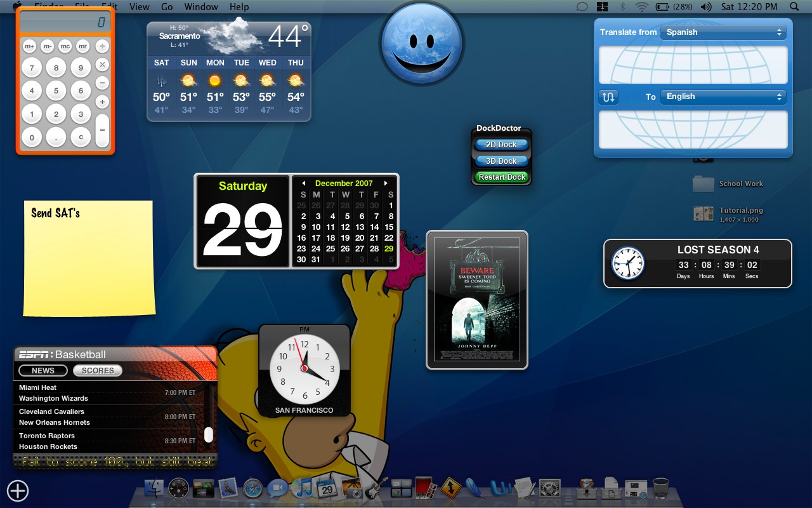
Task: Click Tutorial.png file on the desktop
Action: tap(729, 214)
